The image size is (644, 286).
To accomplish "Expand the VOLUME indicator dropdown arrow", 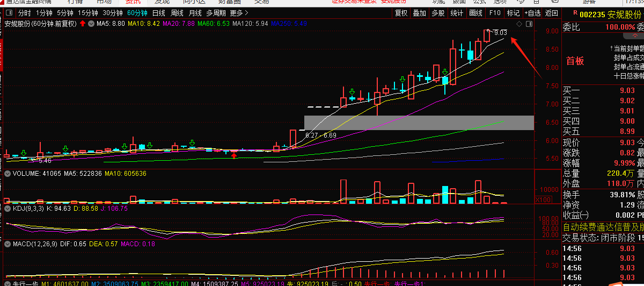I will (7, 174).
